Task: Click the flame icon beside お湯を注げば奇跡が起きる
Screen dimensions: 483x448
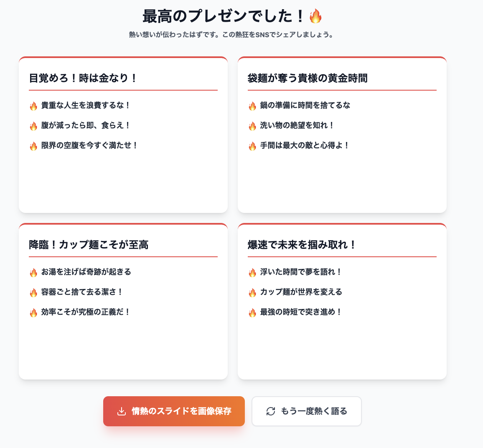Action: click(33, 273)
